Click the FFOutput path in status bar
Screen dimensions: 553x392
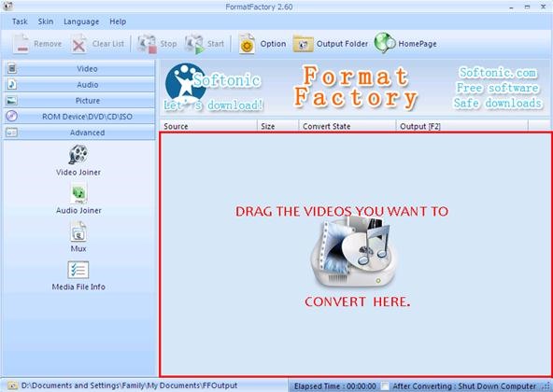[129, 385]
